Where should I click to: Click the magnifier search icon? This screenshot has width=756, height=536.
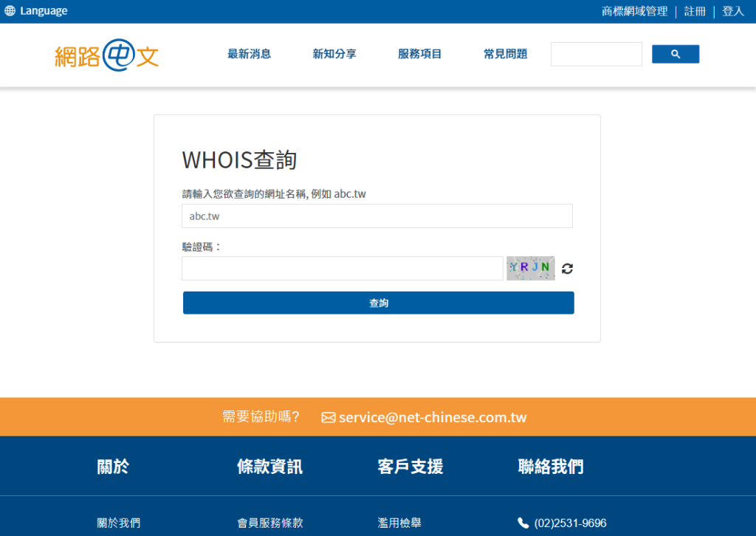coord(675,53)
